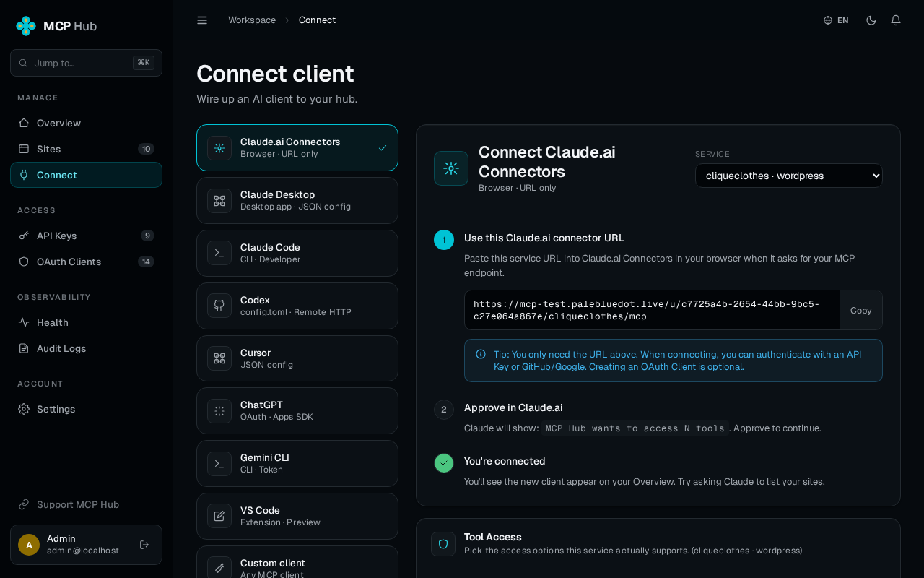The image size is (924, 578).
Task: Go to the Sites section
Action: tap(86, 149)
